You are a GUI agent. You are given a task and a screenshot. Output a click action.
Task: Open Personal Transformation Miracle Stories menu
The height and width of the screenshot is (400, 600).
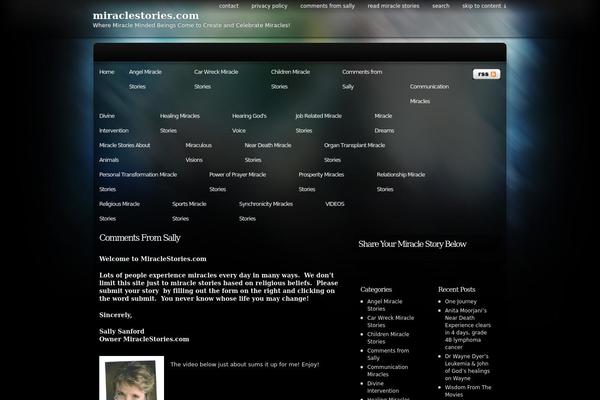point(138,182)
